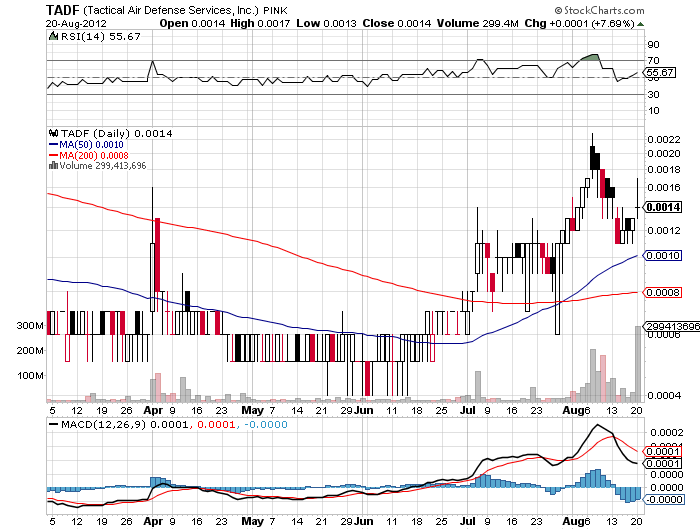Click the volume bars icon in legend

tap(53, 166)
